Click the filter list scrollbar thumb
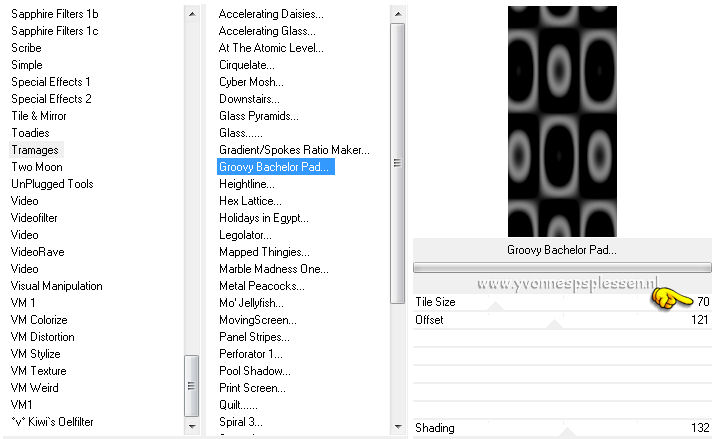 click(398, 163)
